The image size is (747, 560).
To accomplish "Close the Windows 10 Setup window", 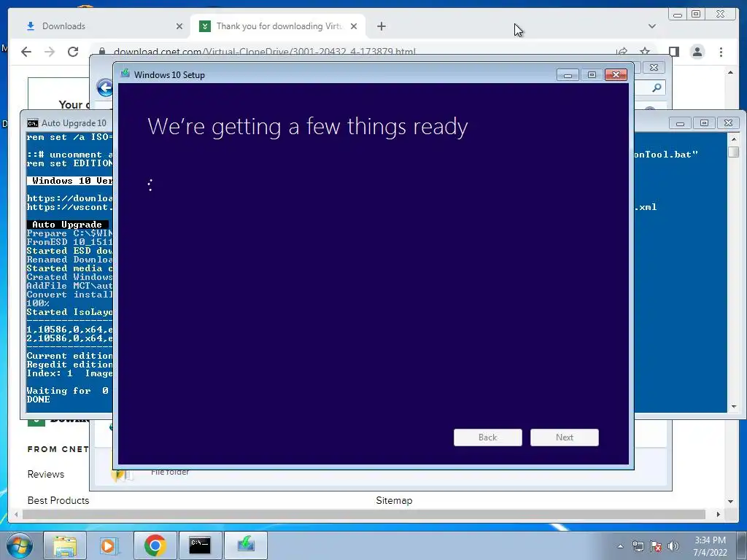I will (x=616, y=75).
